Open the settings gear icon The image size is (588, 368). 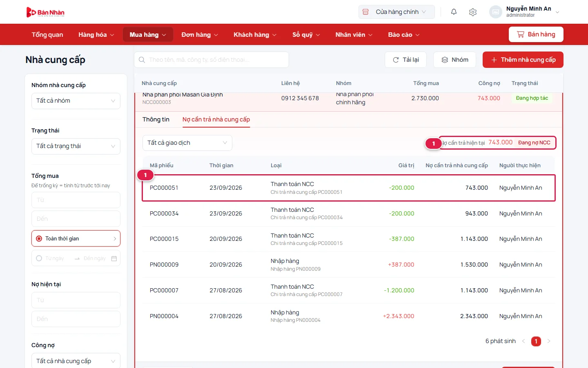473,12
